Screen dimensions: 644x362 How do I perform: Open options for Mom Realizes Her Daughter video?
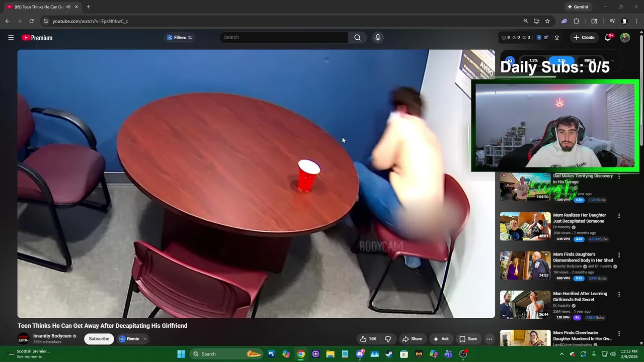pos(619,216)
